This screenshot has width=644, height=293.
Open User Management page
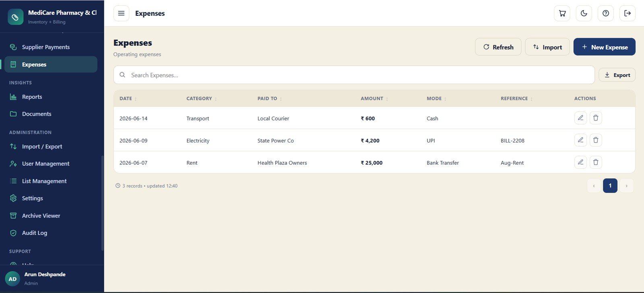(x=51, y=164)
